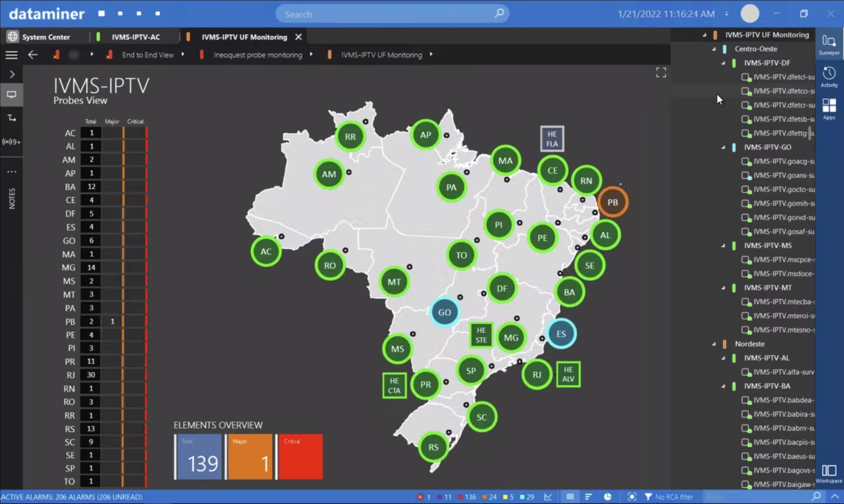Open the alarms 9+ signal icon

click(x=11, y=142)
